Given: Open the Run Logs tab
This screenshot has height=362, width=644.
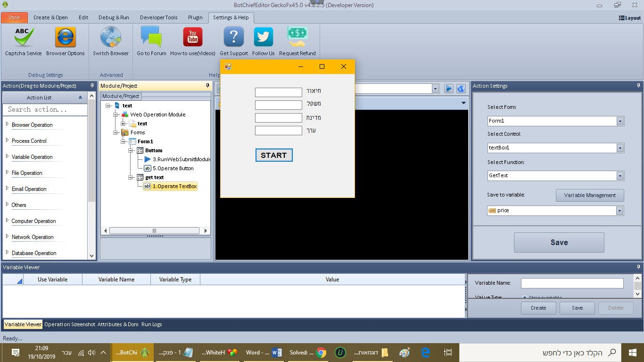Looking at the screenshot, I should 151,324.
